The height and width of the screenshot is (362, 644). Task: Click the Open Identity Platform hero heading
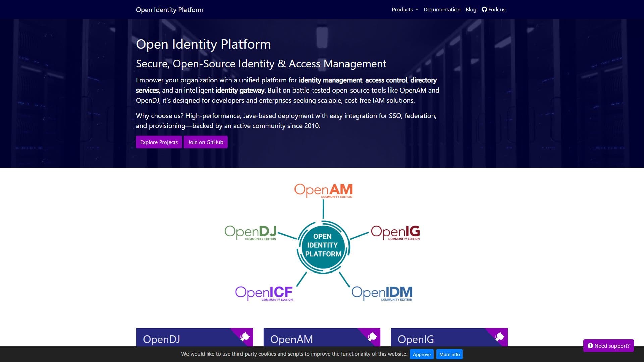point(203,44)
